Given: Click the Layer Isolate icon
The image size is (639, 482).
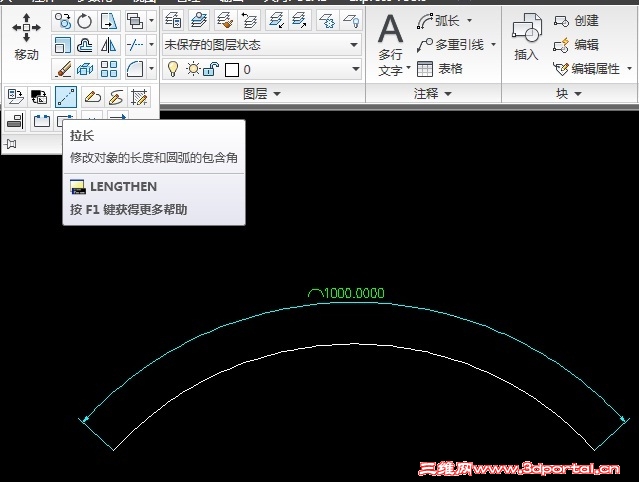Looking at the screenshot, I should click(277, 20).
